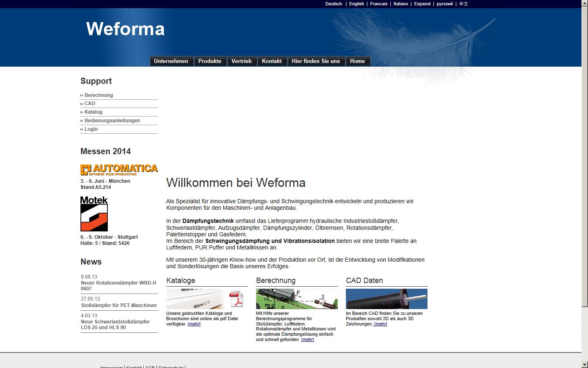
Task: Open Hier finden Sie uns menu
Action: (x=316, y=61)
